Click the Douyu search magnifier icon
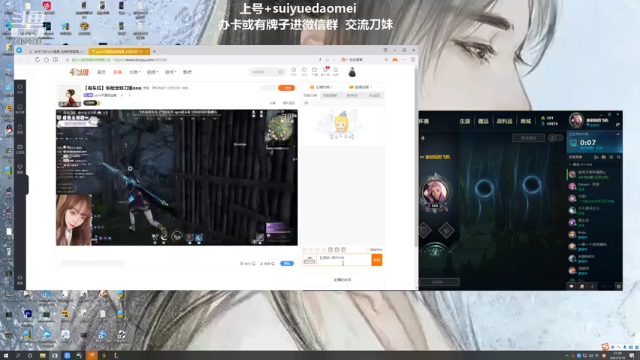Image resolution: width=640 pixels, height=360 pixels. pos(280,72)
